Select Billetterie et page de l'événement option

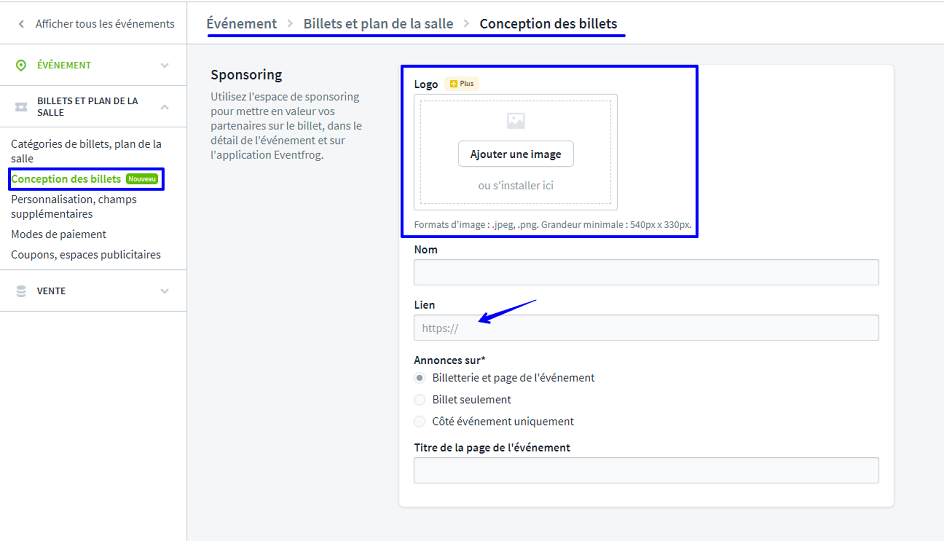coord(420,378)
